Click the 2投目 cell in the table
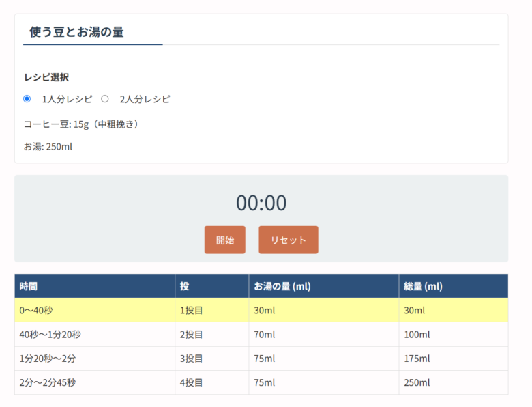 tap(192, 335)
